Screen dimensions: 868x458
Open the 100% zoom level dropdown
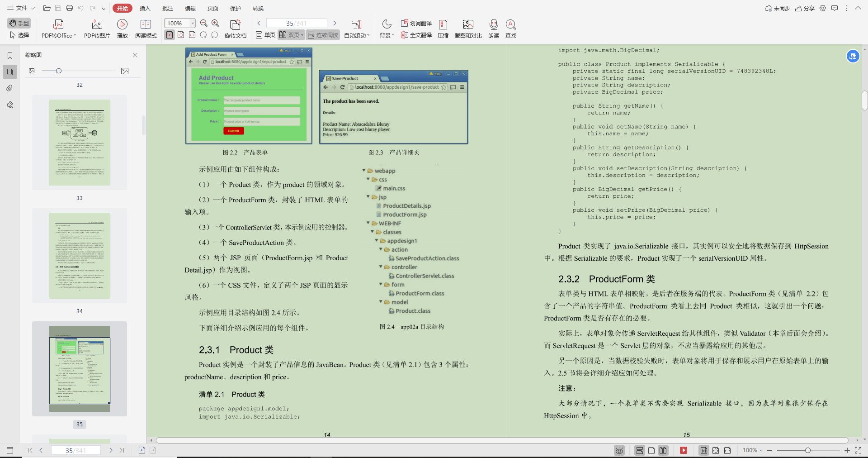click(193, 23)
